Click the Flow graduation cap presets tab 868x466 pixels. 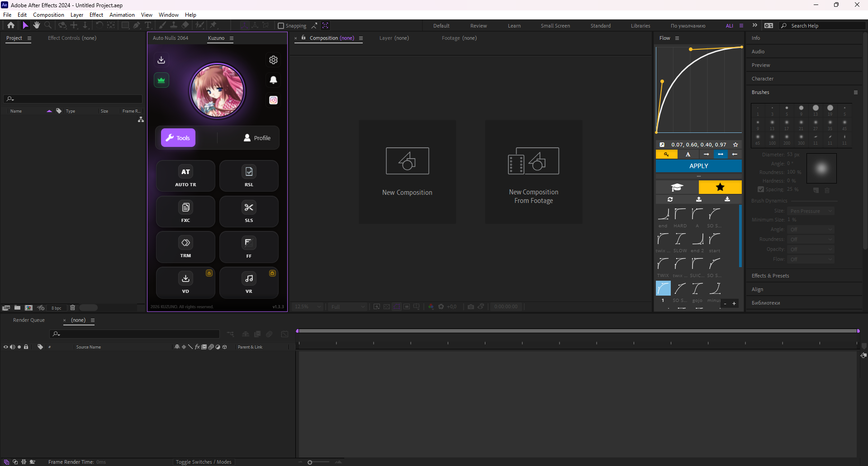(677, 187)
